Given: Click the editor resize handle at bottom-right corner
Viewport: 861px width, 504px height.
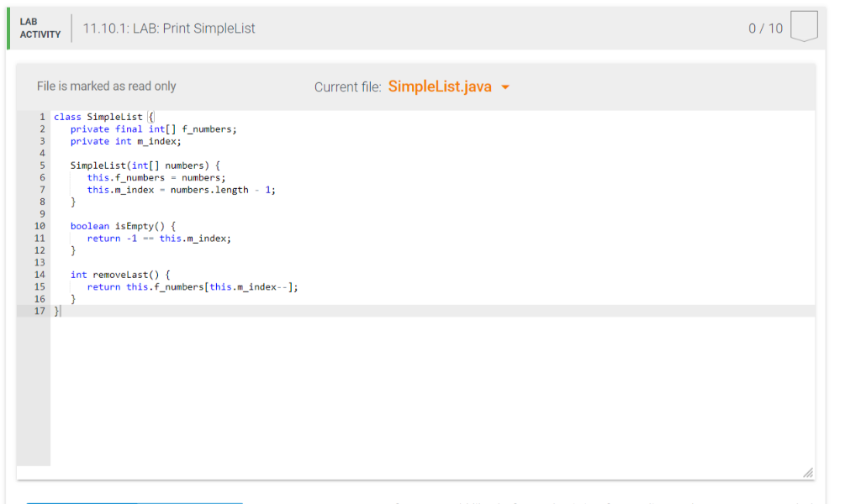Looking at the screenshot, I should [808, 473].
